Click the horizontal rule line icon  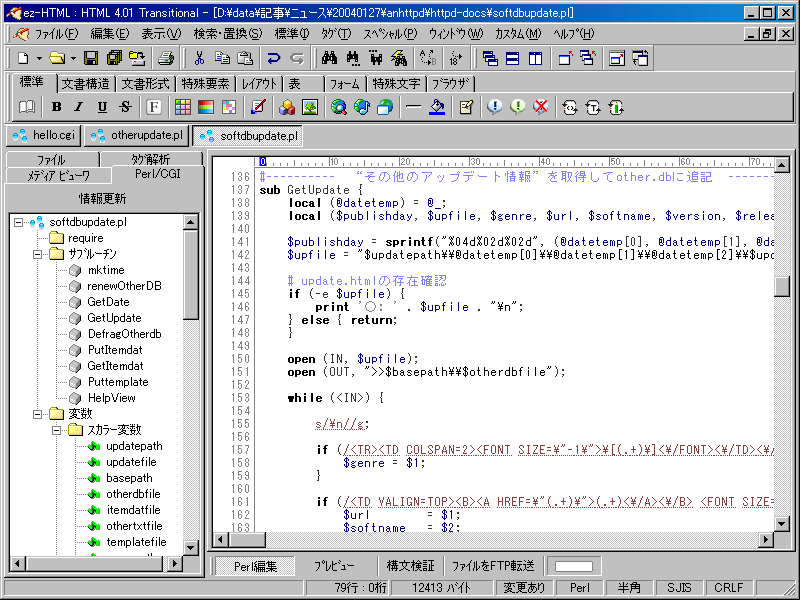click(413, 107)
